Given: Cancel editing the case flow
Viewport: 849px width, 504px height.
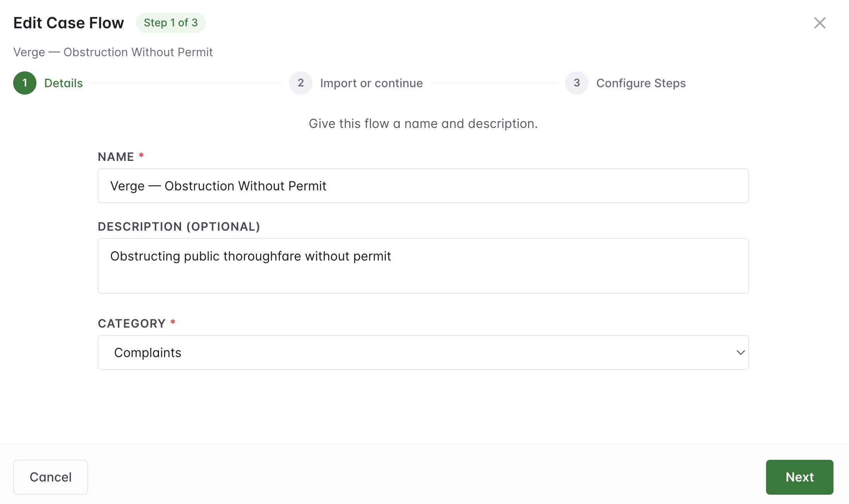Looking at the screenshot, I should (50, 477).
